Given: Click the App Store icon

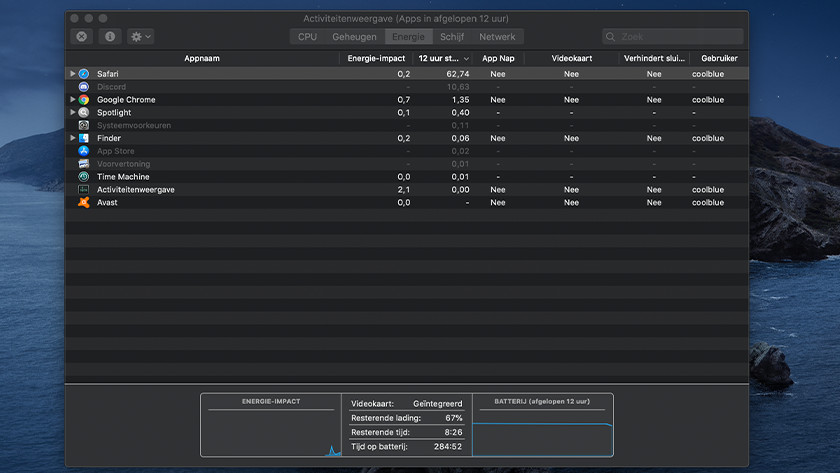Looking at the screenshot, I should pos(84,151).
